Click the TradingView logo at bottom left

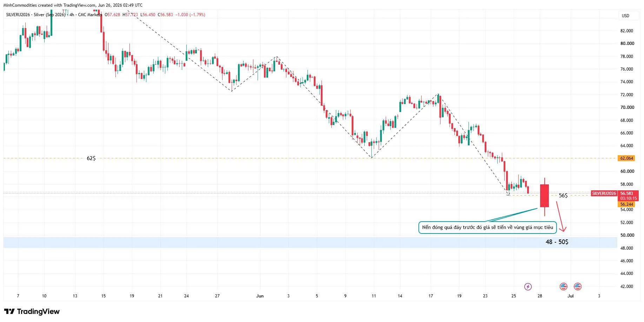[x=32, y=311]
